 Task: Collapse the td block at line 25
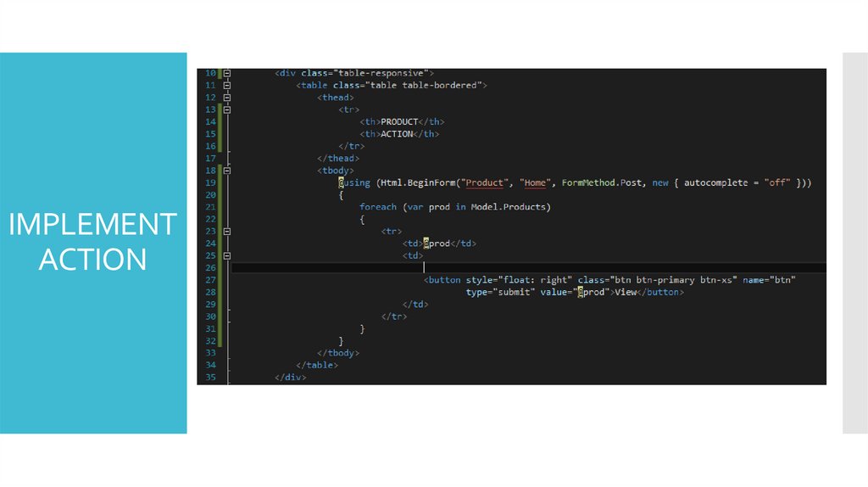click(x=227, y=256)
